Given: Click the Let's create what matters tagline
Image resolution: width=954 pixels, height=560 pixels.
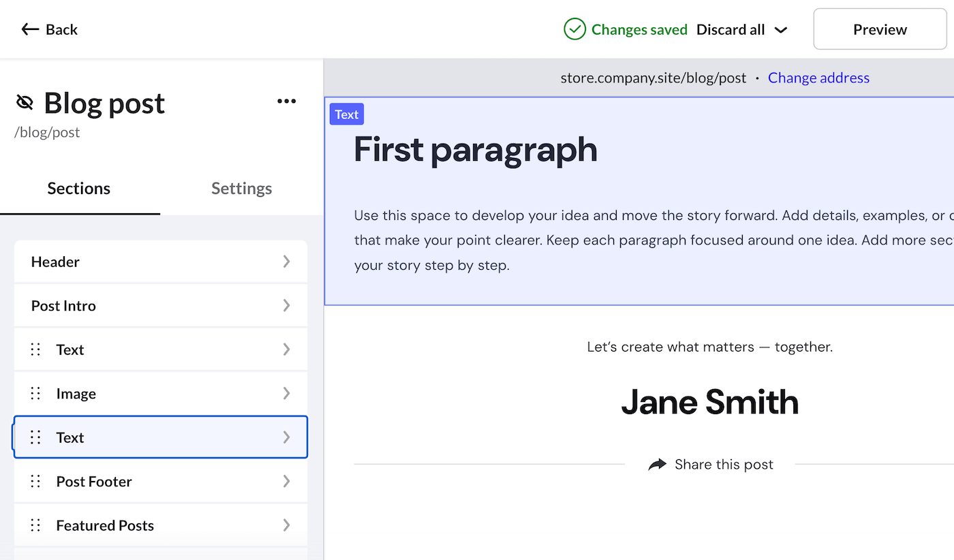Looking at the screenshot, I should (710, 347).
